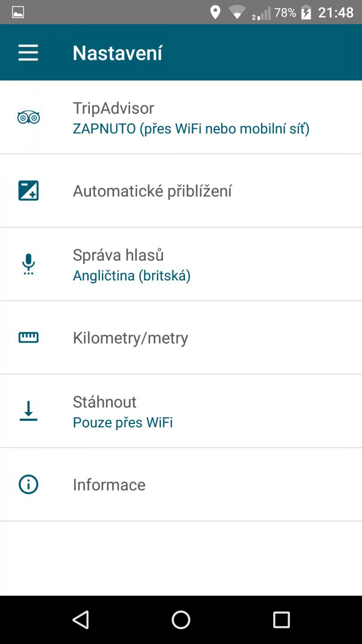Select the download arrow icon for Stáhnout
Viewport: 362px width, 644px height.
point(28,411)
